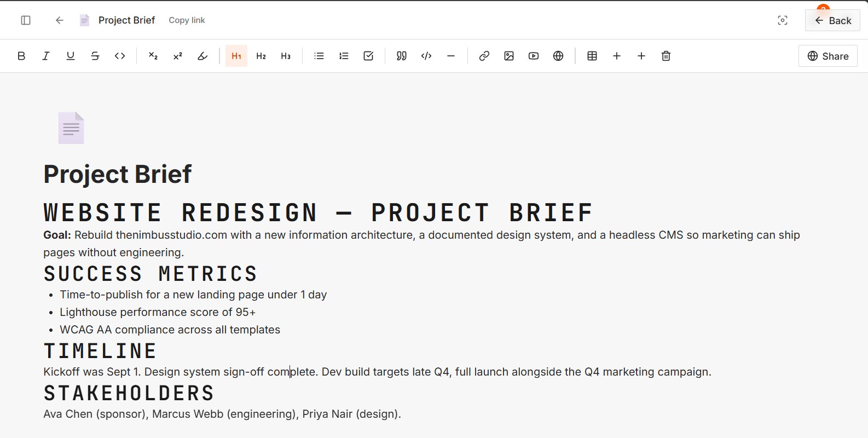The width and height of the screenshot is (868, 438).
Task: Click the Success Metrics heading
Action: 151,273
